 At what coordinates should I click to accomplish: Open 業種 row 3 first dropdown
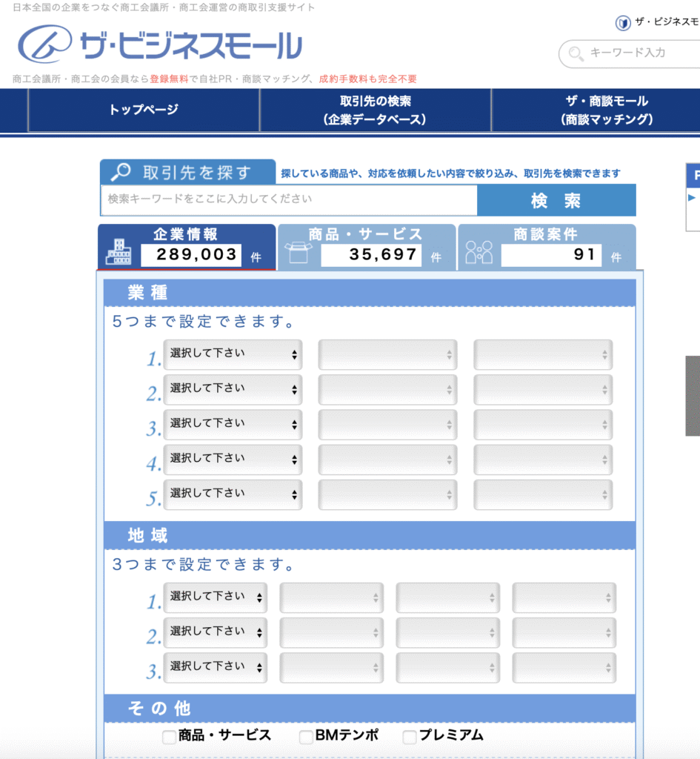pos(233,425)
